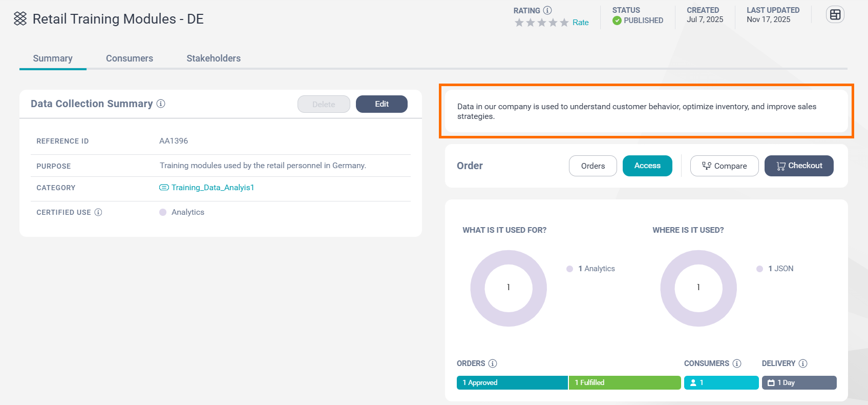Click the green Published checkmark icon
This screenshot has height=405, width=868.
(x=617, y=21)
